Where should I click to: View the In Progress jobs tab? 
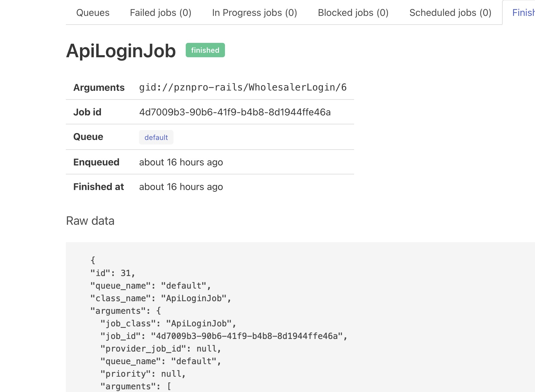click(254, 13)
